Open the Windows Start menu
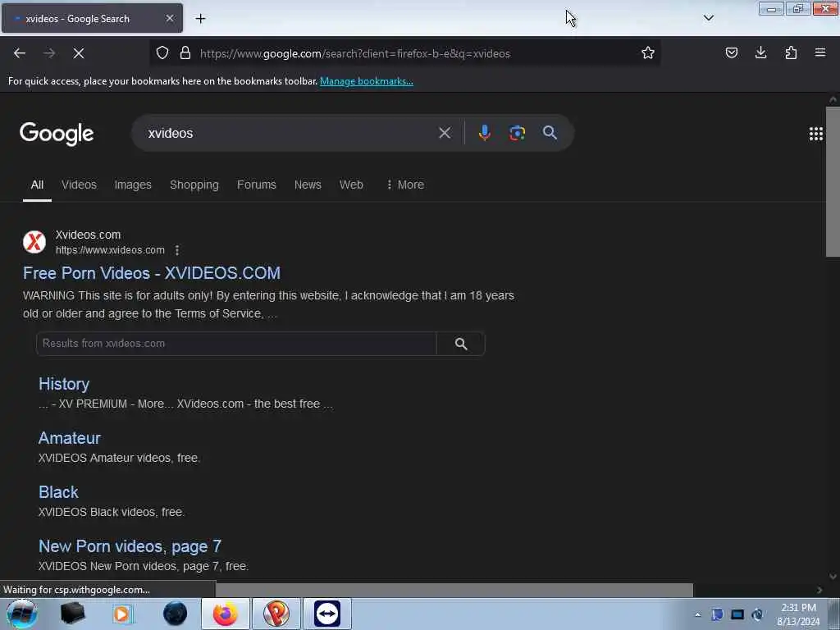 (x=22, y=614)
